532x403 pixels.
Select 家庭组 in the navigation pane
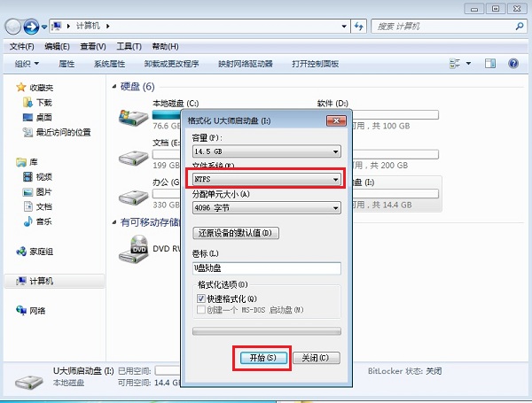[x=42, y=252]
